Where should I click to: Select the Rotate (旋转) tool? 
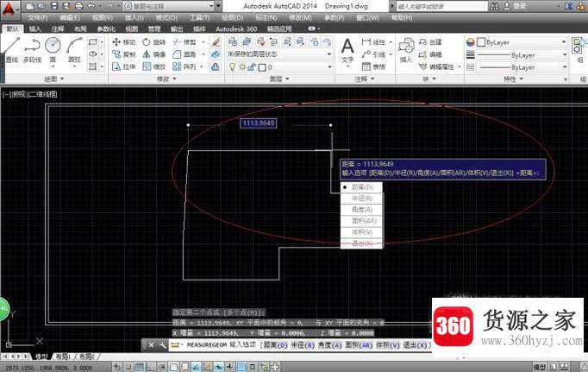pyautogui.click(x=154, y=42)
